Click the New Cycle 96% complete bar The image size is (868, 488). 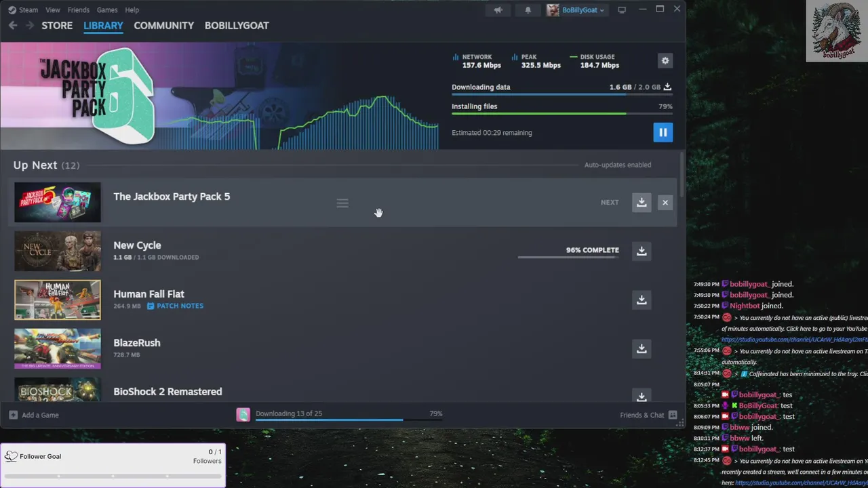(x=568, y=258)
